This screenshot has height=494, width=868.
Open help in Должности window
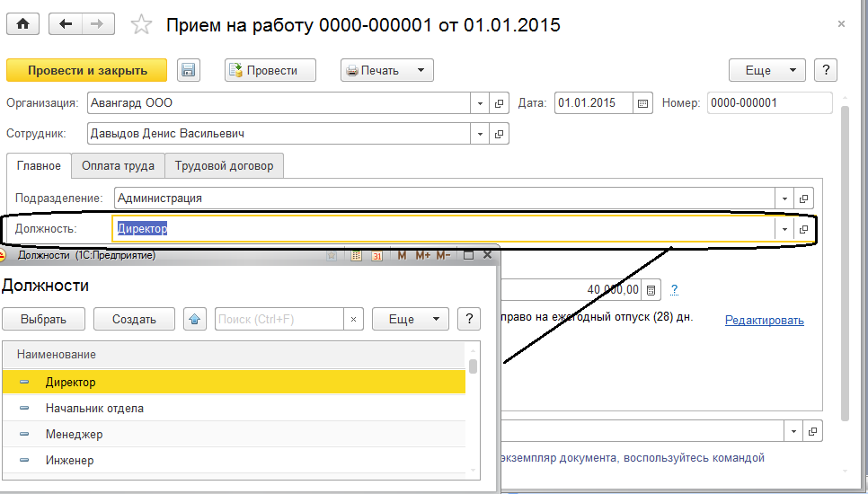pyautogui.click(x=469, y=319)
